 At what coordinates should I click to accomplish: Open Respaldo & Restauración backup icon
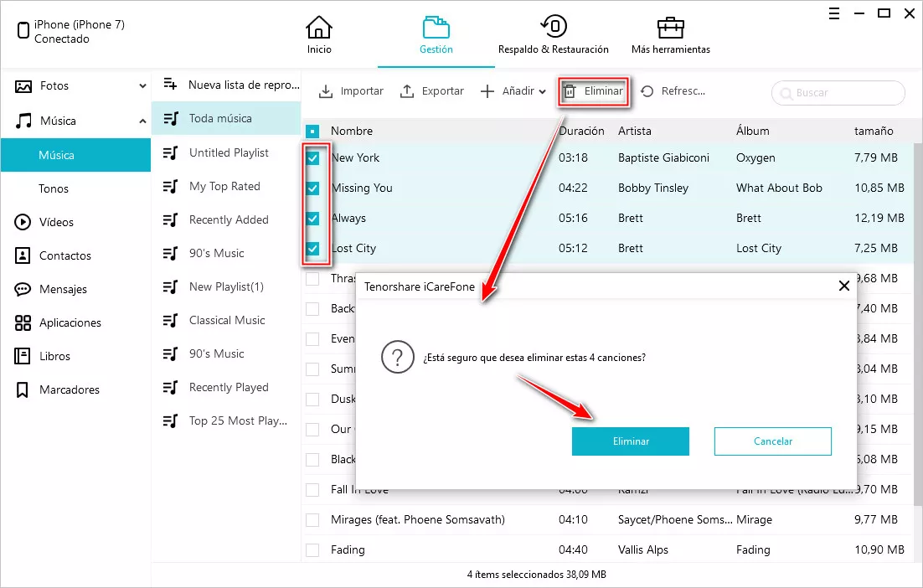[553, 27]
